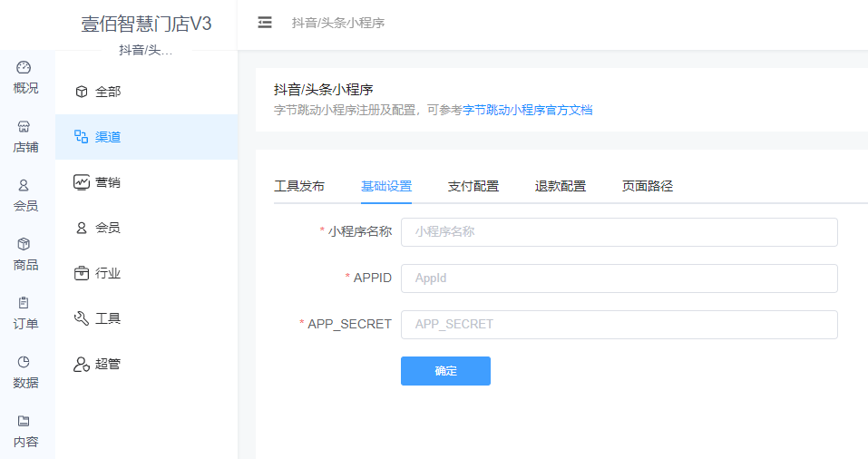Open the 营销 menu item label
Image resolution: width=868 pixels, height=459 pixels.
[107, 182]
